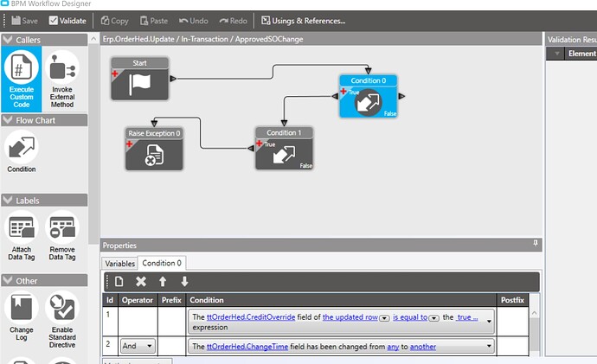Click the Validate checkbox button
The image size is (597, 364).
pos(67,21)
